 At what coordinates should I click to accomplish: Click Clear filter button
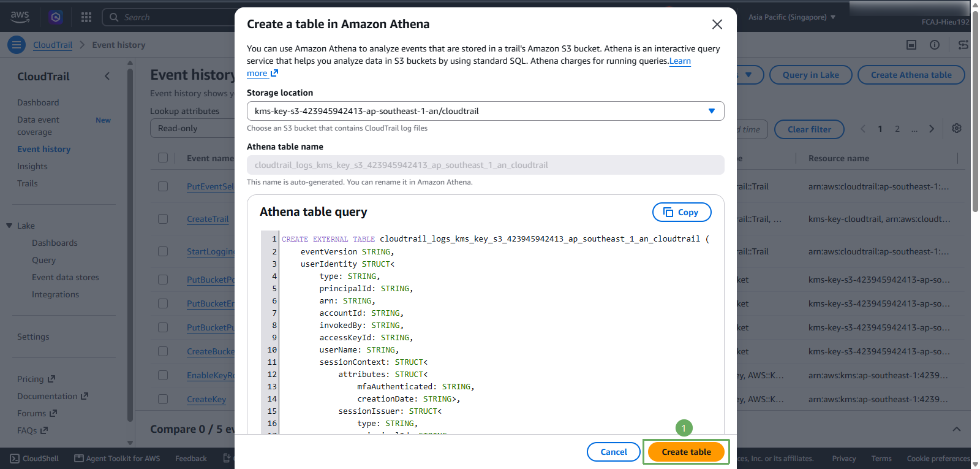click(809, 129)
